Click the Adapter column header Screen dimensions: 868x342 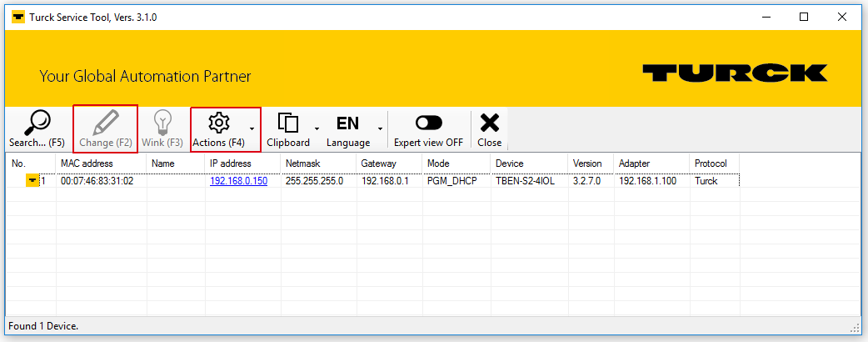[651, 163]
